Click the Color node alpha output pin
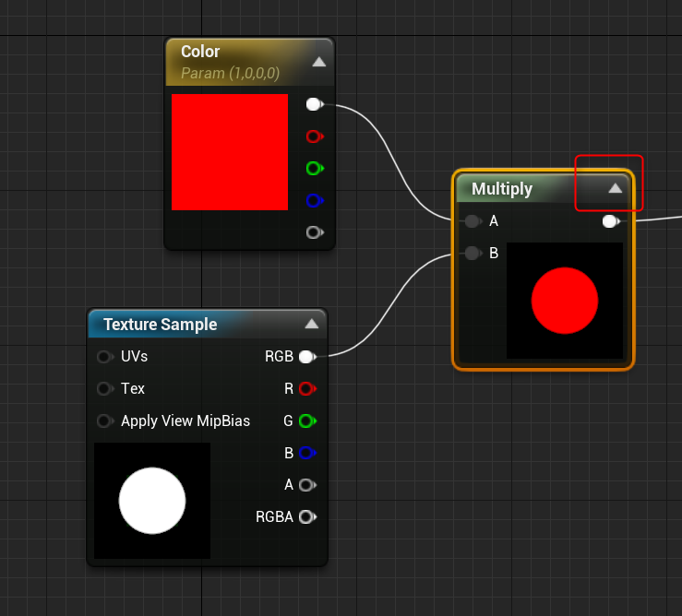The width and height of the screenshot is (682, 616). point(315,232)
